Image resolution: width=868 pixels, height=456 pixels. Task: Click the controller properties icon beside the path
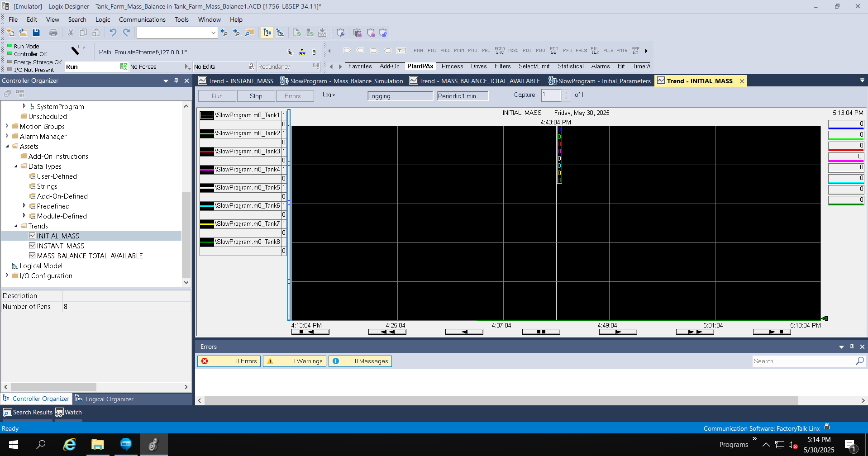point(314,52)
